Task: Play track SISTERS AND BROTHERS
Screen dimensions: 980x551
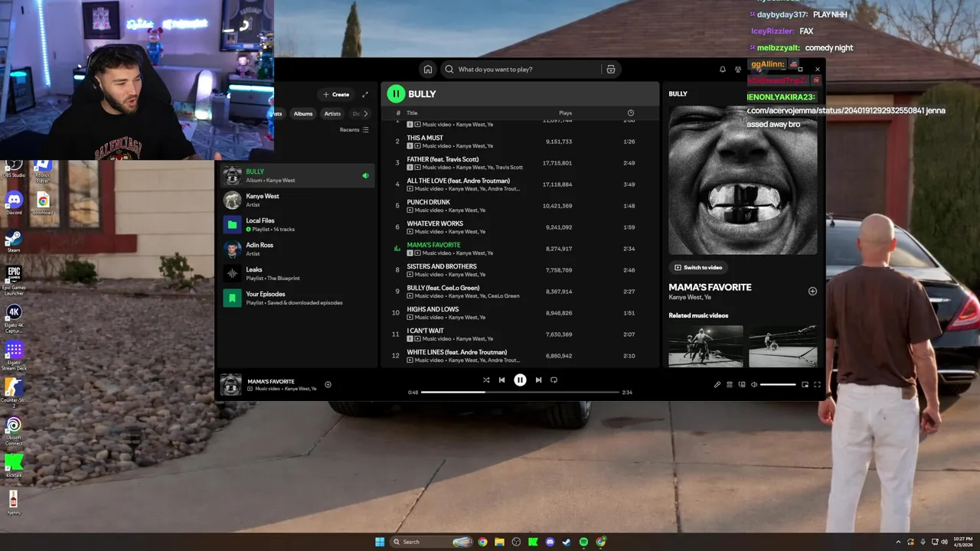Action: coord(519,270)
